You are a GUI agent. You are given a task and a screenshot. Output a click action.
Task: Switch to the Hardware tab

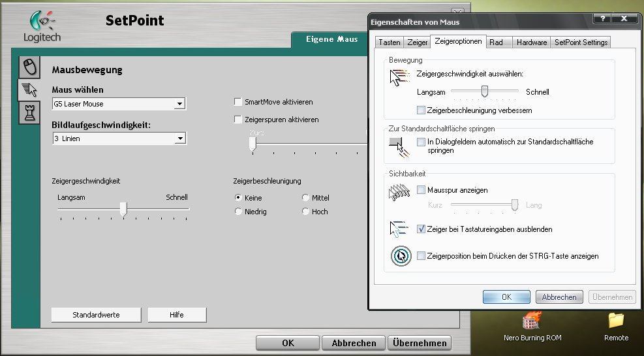(532, 42)
